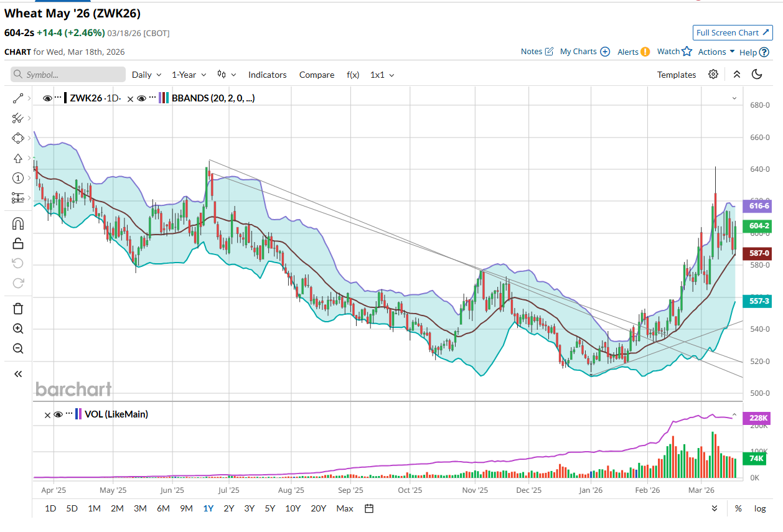
Task: Enable magnet snap mode
Action: point(17,223)
